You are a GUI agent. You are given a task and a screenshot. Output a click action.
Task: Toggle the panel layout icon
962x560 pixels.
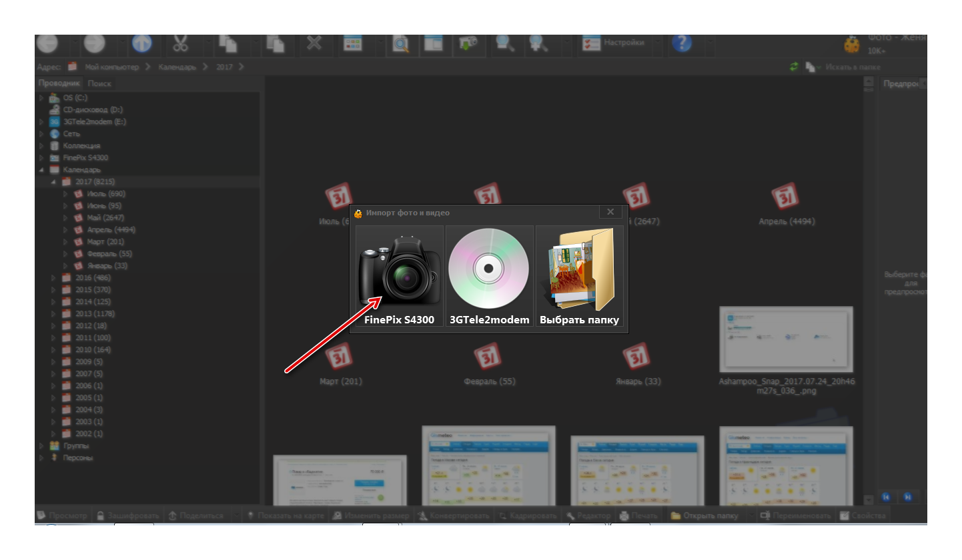(434, 45)
